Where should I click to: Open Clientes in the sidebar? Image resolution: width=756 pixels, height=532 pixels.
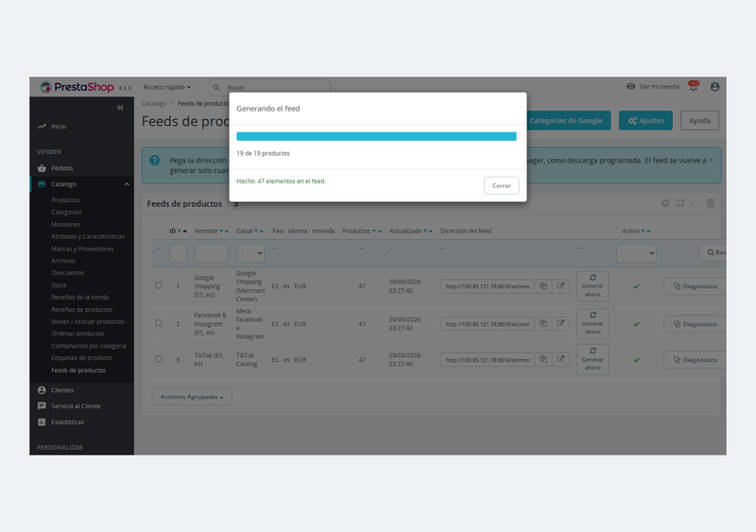[x=62, y=390]
